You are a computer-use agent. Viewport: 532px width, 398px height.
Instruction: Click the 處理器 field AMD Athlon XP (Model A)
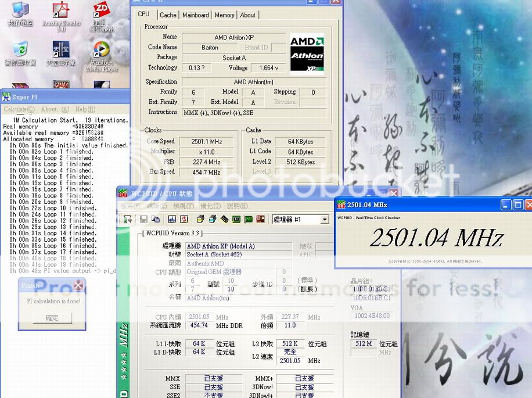pyautogui.click(x=239, y=246)
